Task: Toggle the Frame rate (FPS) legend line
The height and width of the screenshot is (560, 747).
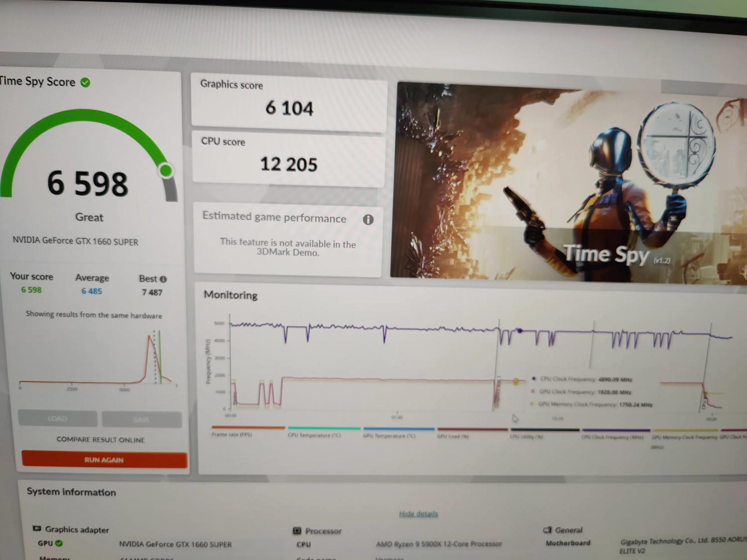Action: point(248,427)
